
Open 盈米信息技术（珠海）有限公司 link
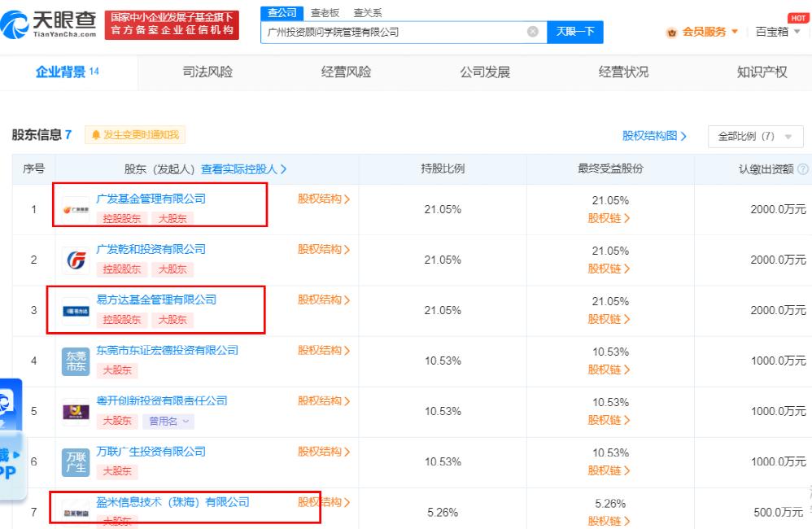172,502
